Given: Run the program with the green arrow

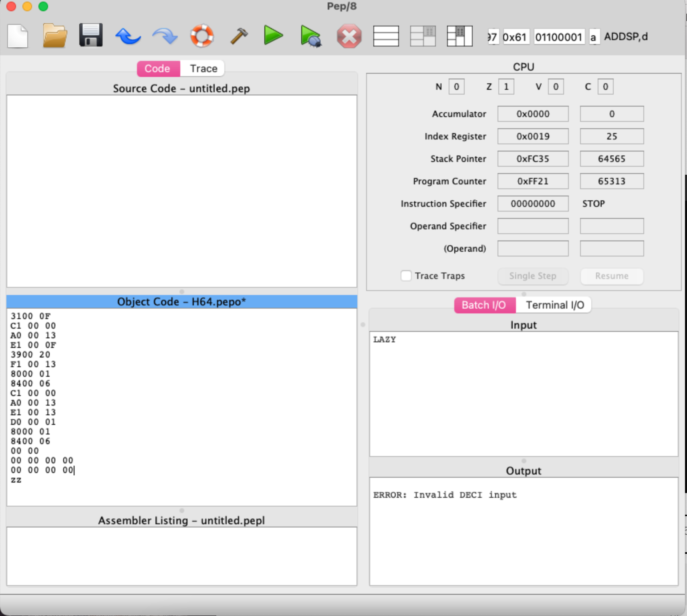Looking at the screenshot, I should (273, 36).
